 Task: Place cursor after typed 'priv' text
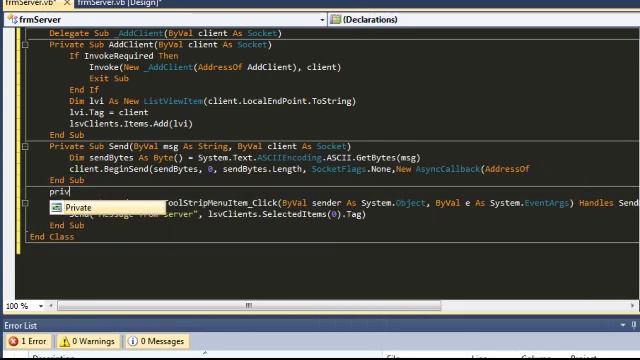(x=70, y=191)
